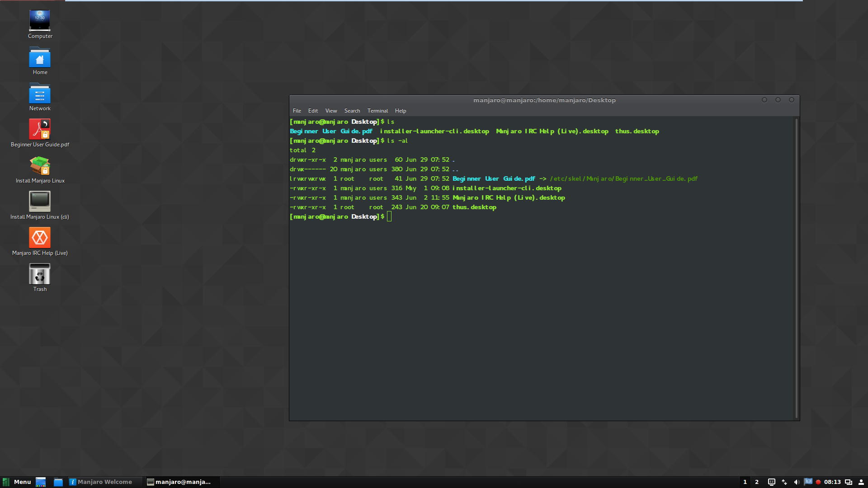The image size is (868, 488).
Task: Open the Trash desktop icon
Action: click(x=40, y=277)
